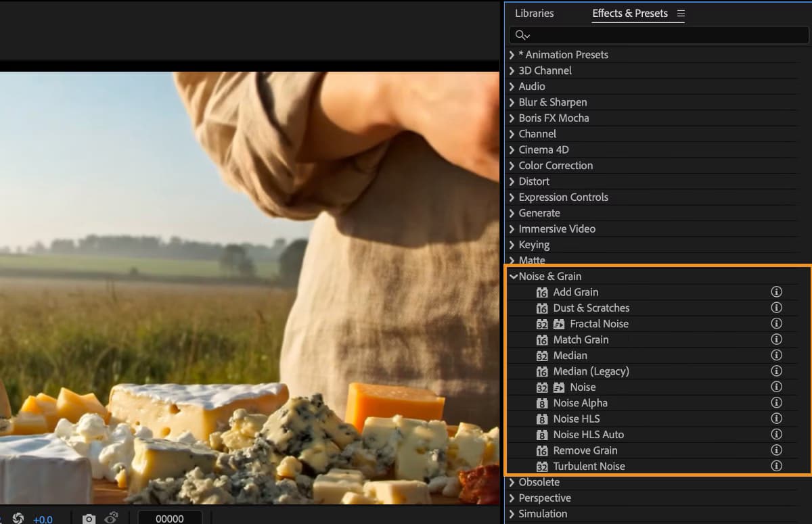Switch to the Libraries tab
Image resolution: width=812 pixels, height=524 pixels.
click(x=534, y=13)
